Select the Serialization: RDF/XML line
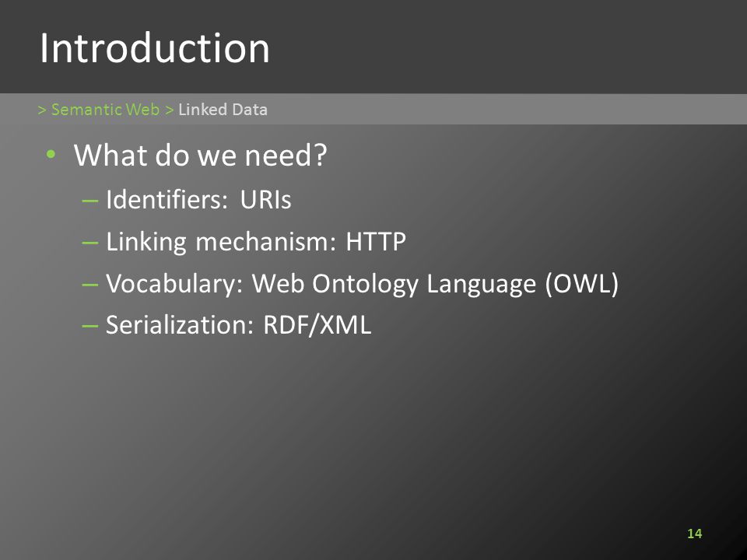The height and width of the screenshot is (560, 747). (x=238, y=325)
